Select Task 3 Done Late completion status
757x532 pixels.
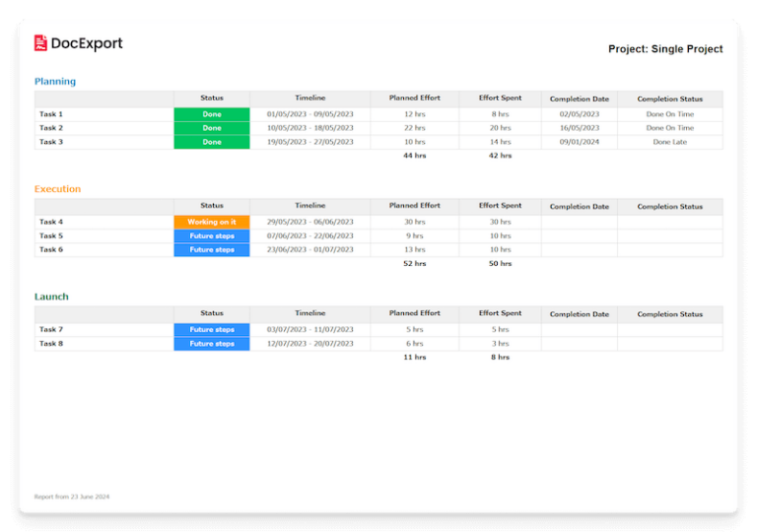coord(670,142)
